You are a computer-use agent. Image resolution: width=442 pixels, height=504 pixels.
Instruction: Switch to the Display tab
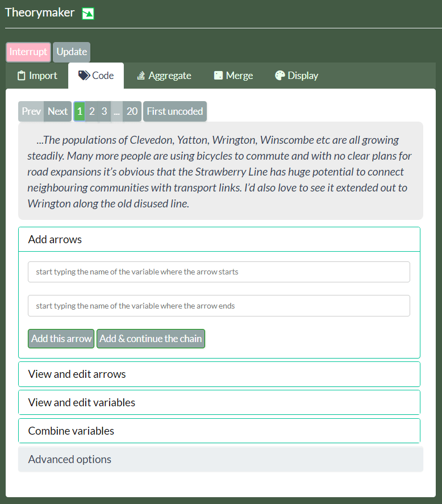(x=296, y=76)
